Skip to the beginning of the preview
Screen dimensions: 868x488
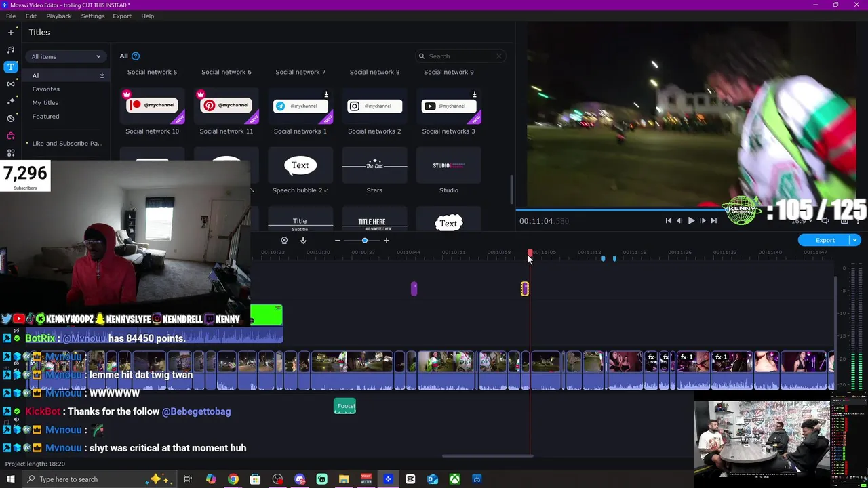click(x=668, y=220)
